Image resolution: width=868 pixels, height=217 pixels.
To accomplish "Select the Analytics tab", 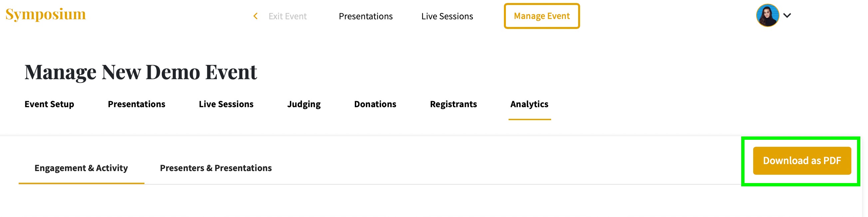I will point(529,104).
